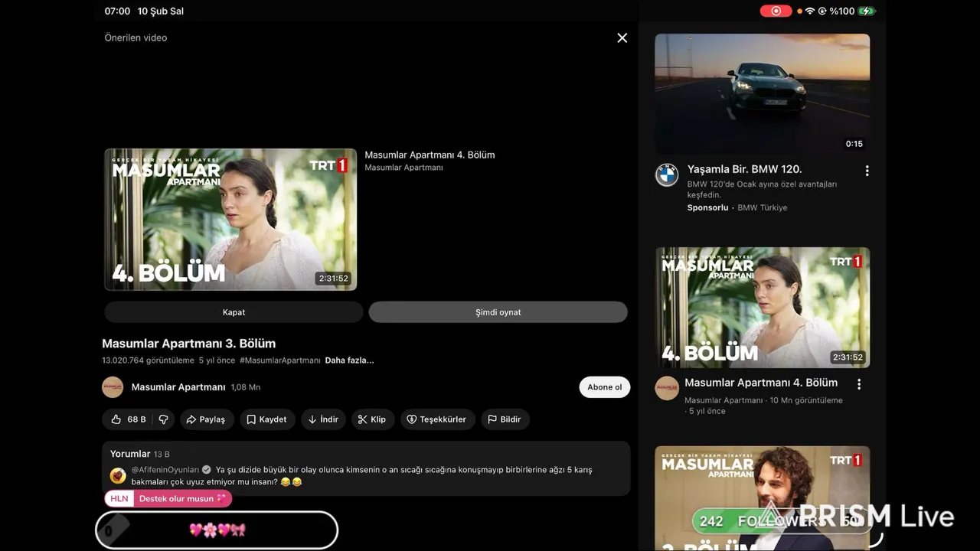This screenshot has width=980, height=551.
Task: Open options menu for BMW 120 ad
Action: (867, 171)
